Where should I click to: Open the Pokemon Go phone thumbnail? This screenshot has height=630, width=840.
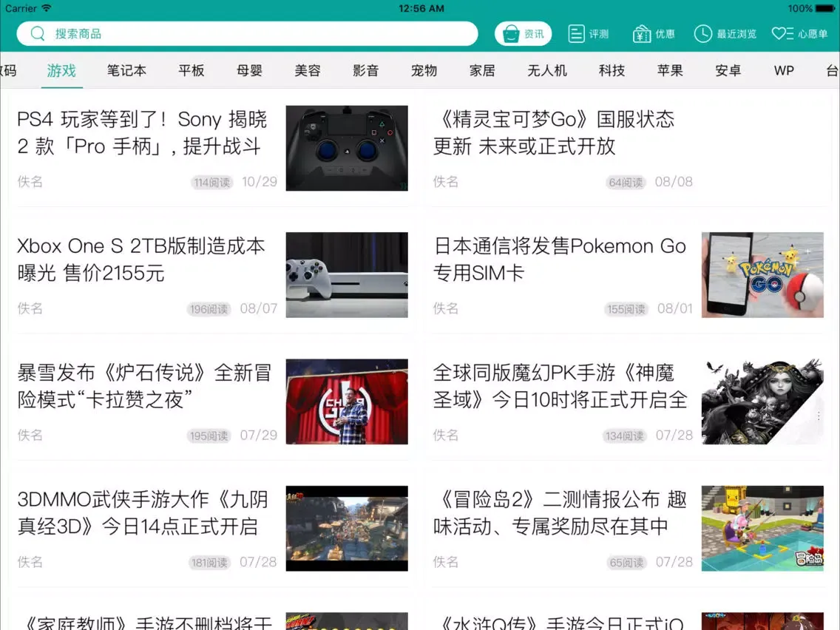coord(762,275)
